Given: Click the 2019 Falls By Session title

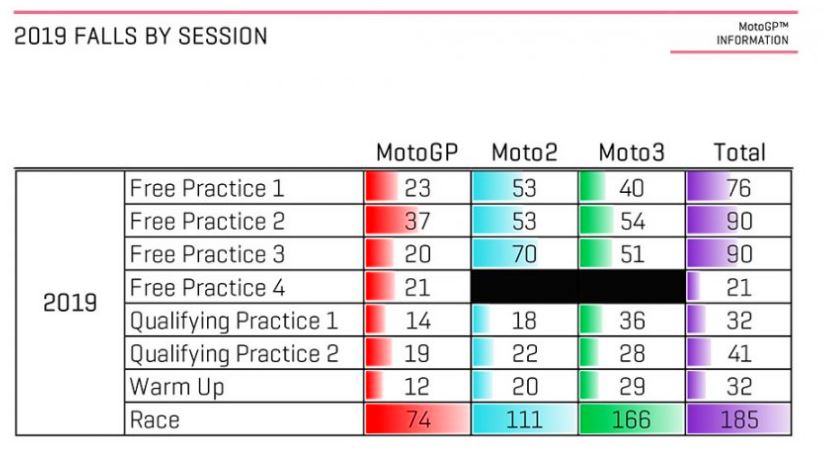Looking at the screenshot, I should click(x=140, y=36).
